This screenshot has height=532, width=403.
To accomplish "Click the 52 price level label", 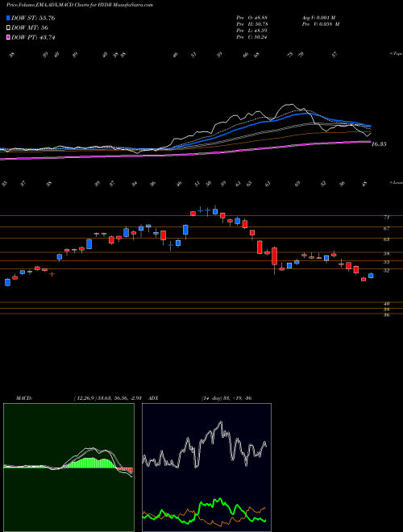I will pyautogui.click(x=386, y=270).
